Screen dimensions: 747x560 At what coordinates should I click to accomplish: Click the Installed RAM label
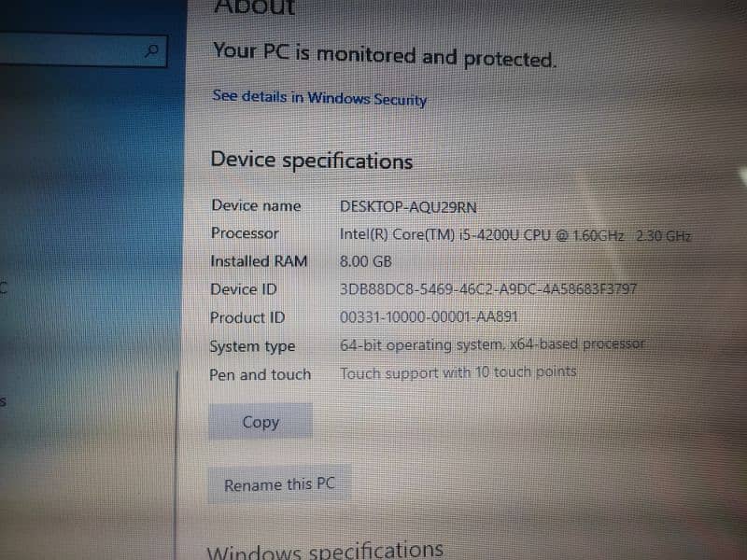coord(259,261)
